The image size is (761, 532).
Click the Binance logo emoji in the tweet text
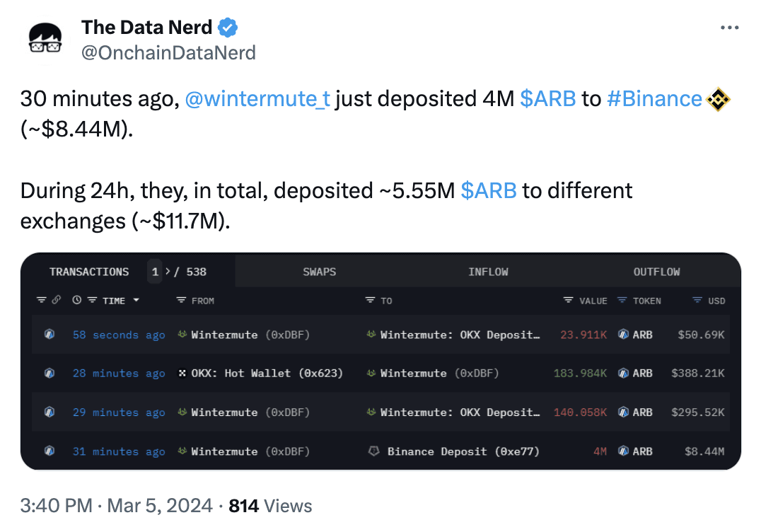coord(716,100)
